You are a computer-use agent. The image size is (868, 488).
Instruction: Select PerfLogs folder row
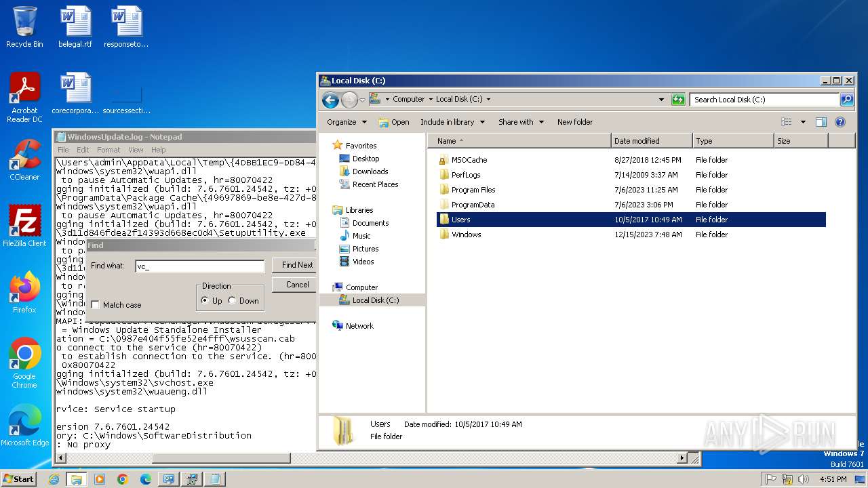631,175
